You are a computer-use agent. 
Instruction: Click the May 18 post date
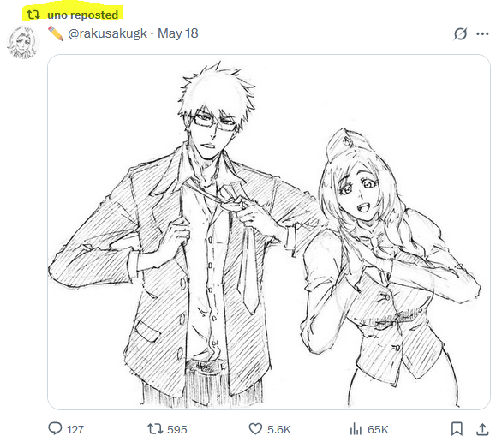(178, 33)
